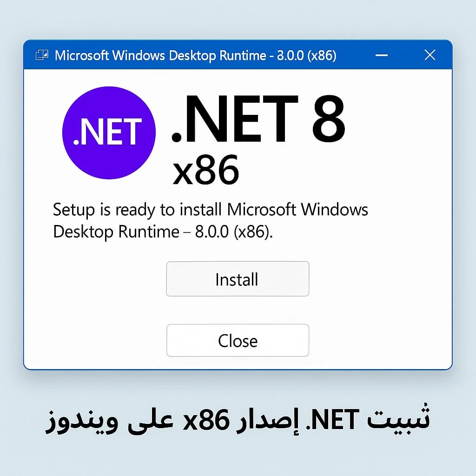Close the dialog with the title bar X
Viewport: 476px width, 476px height.
click(430, 56)
